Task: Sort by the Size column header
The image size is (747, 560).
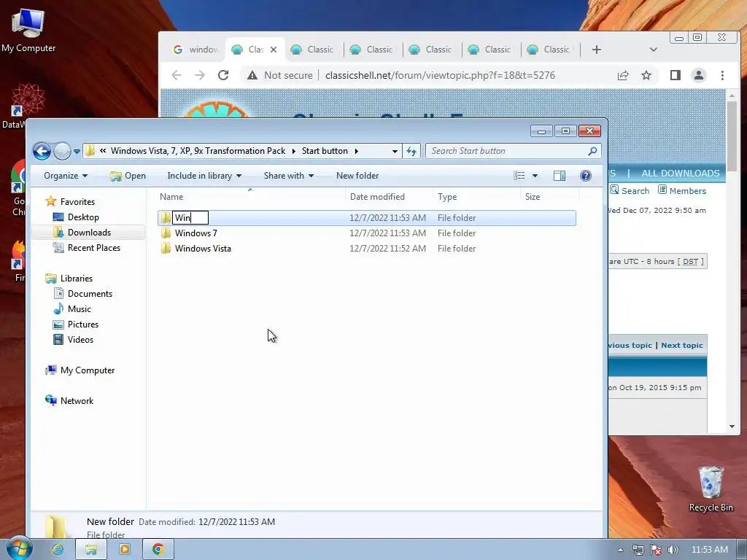Action: [550, 197]
